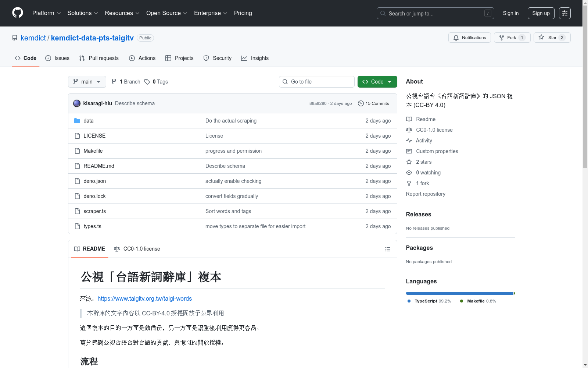The height and width of the screenshot is (368, 588).
Task: Select the CC0-1.0 license tab in the readme panel
Action: 137,249
